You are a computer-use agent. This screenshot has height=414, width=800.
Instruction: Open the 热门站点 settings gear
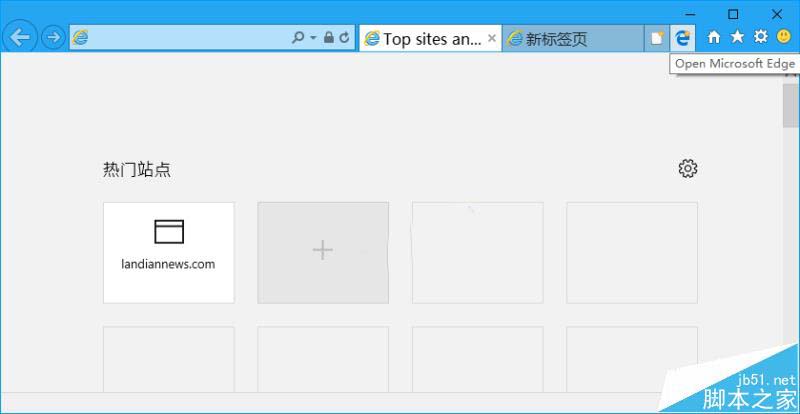point(688,168)
